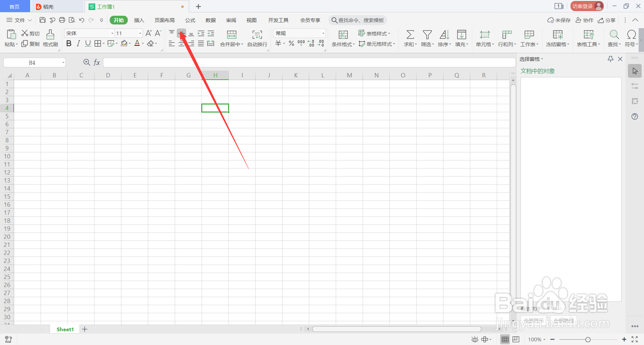Apply thousands separator (000) format

click(x=301, y=44)
